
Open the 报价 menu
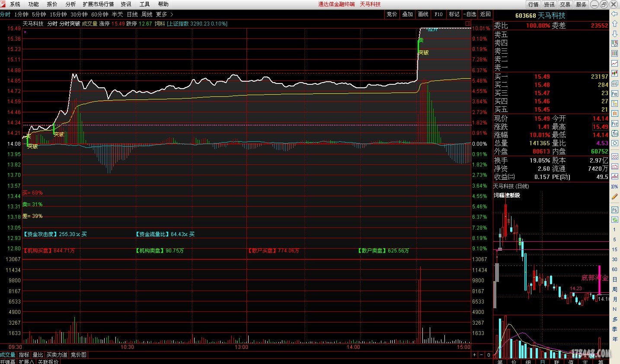click(x=52, y=4)
